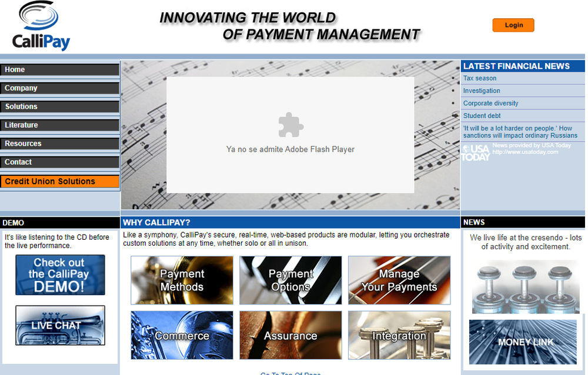Select the Manage Your Payments tile

tap(399, 280)
